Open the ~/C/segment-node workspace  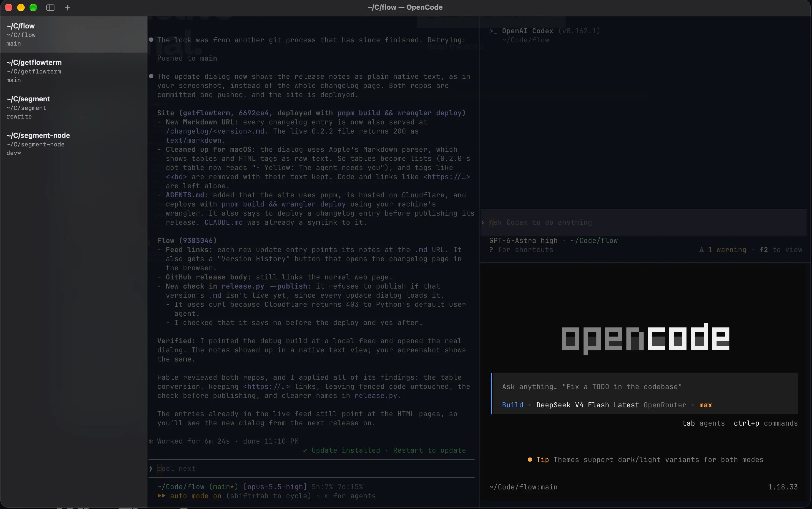click(x=74, y=144)
